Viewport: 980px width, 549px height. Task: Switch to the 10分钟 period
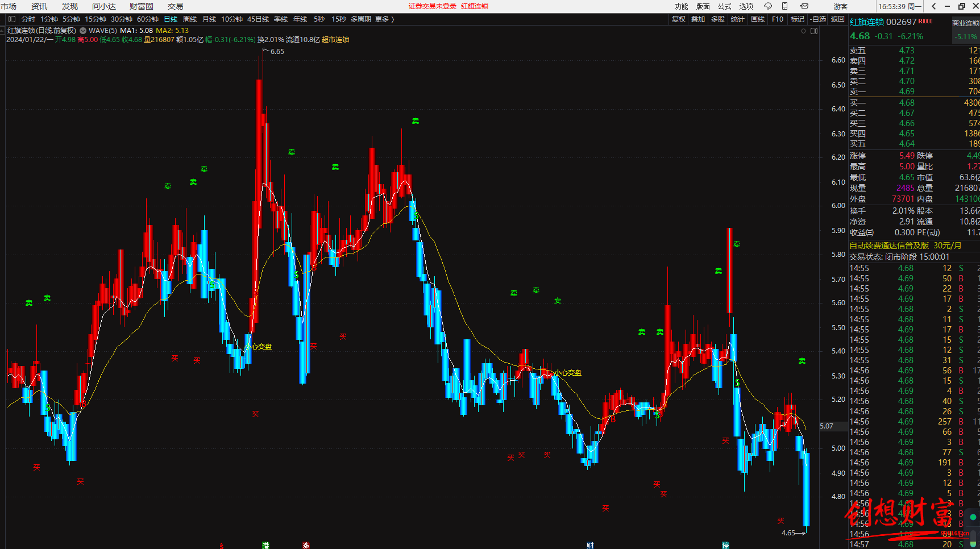[x=232, y=19]
